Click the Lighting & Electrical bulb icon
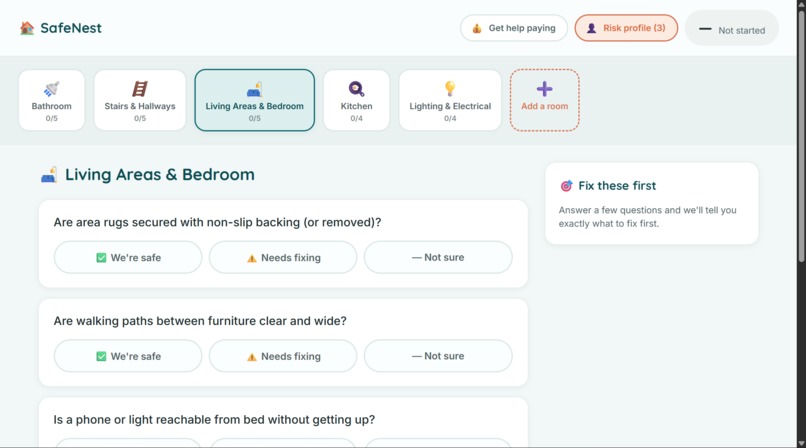Screen dimensions: 806x448 pyautogui.click(x=450, y=88)
